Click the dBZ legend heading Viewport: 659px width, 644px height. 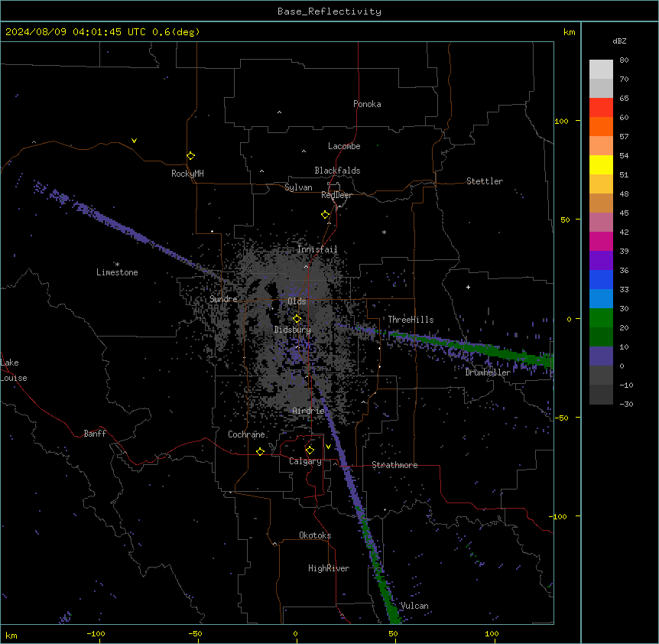point(619,41)
